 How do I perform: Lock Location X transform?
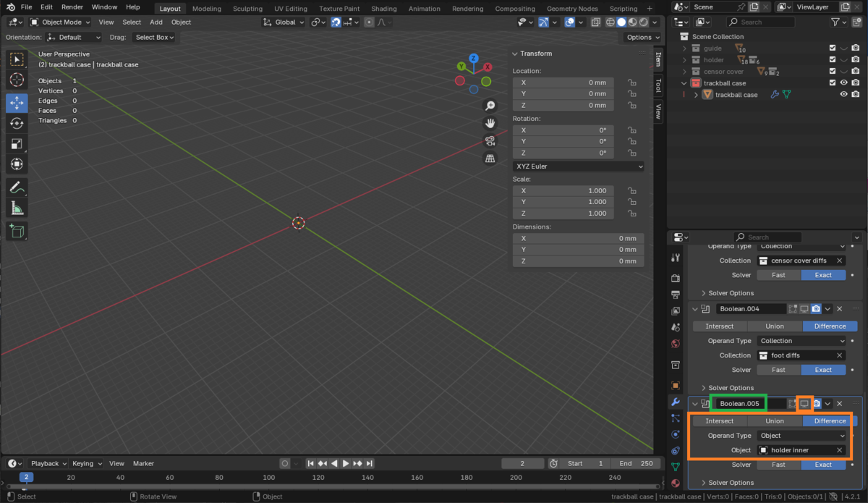[x=631, y=83]
